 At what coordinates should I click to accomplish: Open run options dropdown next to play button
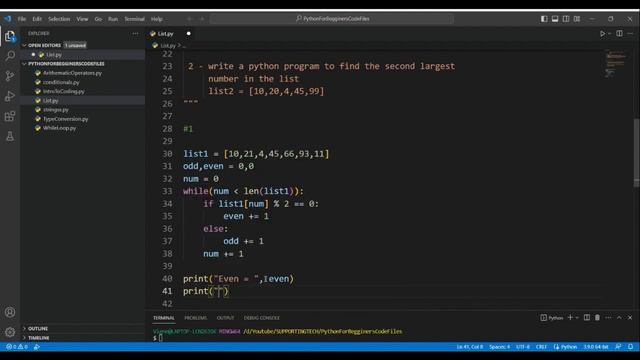pyautogui.click(x=609, y=33)
